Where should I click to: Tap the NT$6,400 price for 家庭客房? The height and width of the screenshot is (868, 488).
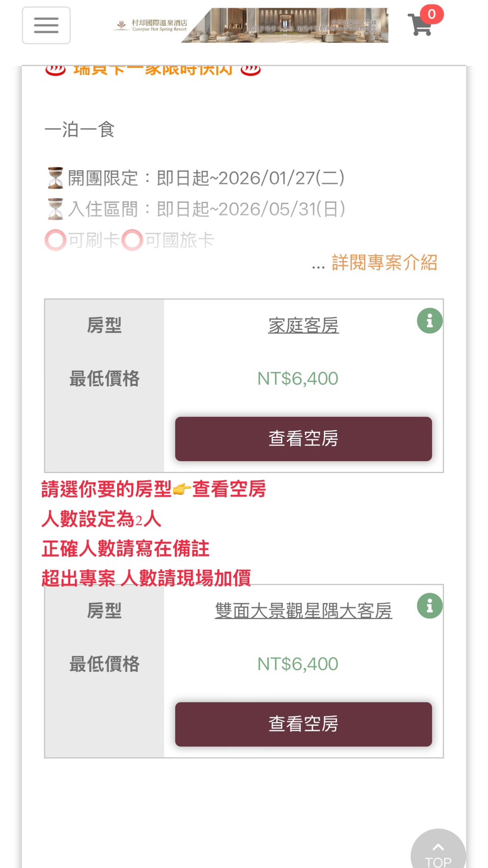coord(298,379)
